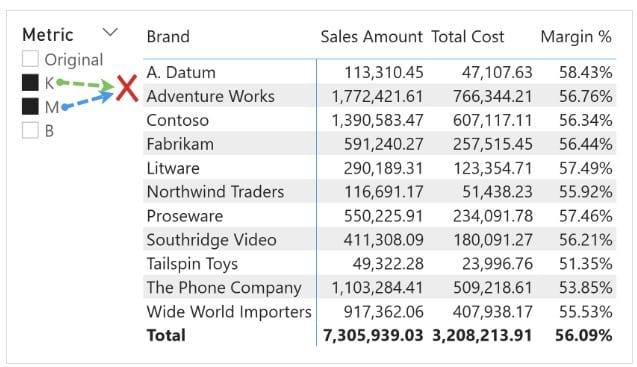The height and width of the screenshot is (367, 637).
Task: Check the B metric checkbox
Action: click(30, 130)
